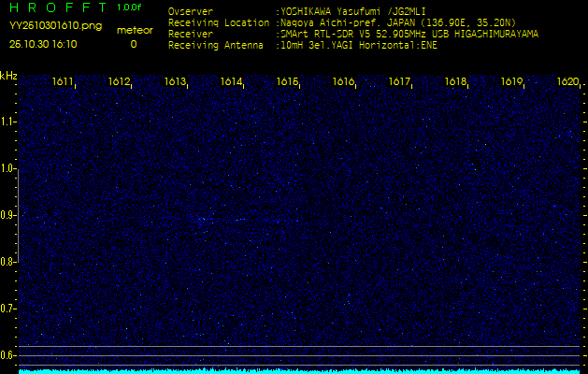Select the 1611 time marker
Image resolution: width=588 pixels, height=374 pixels.
click(x=64, y=82)
